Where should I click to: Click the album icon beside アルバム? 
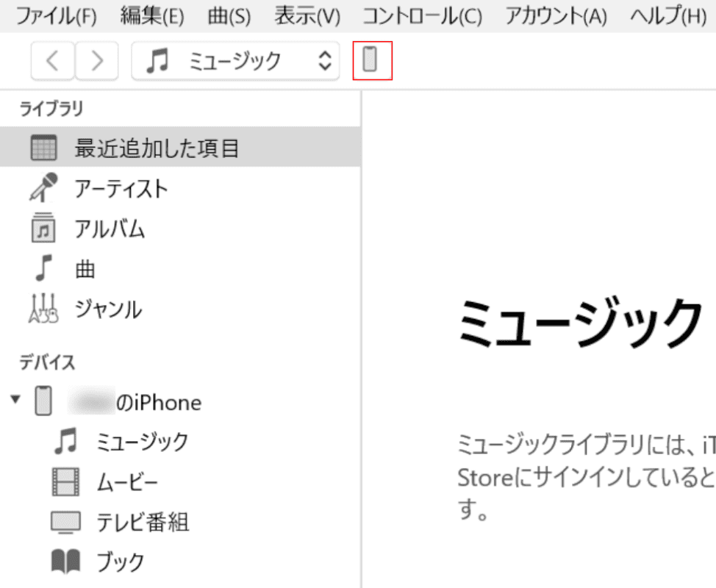44,227
